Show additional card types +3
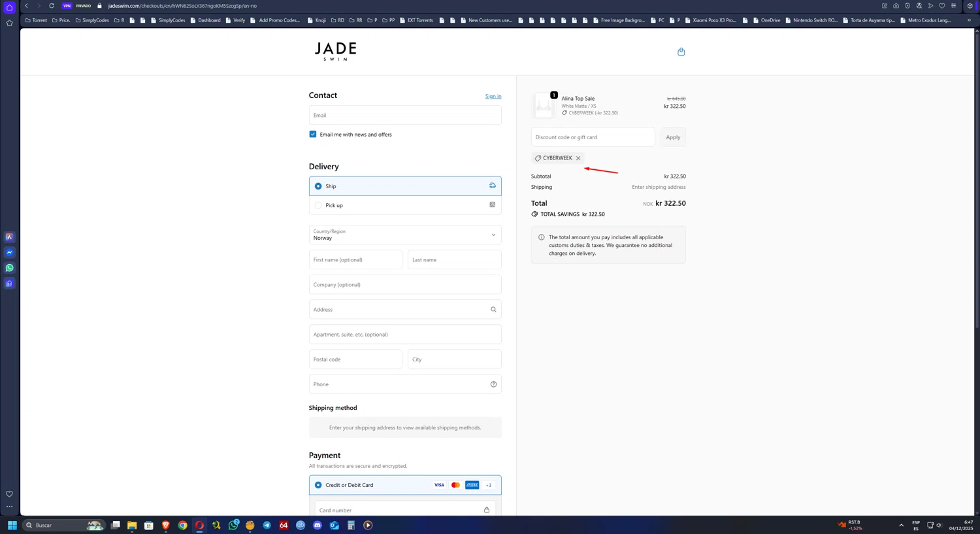Screen dimensions: 980x534 coord(489,485)
